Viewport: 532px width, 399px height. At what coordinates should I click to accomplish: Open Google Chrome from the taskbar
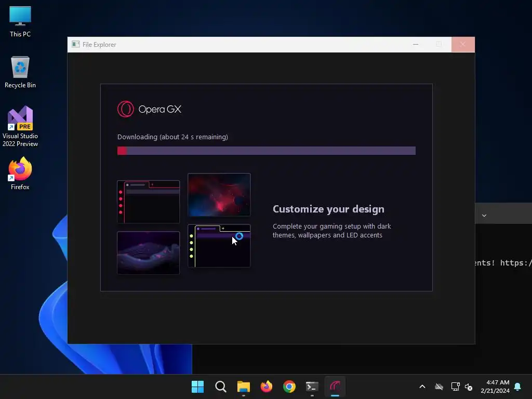coord(289,387)
